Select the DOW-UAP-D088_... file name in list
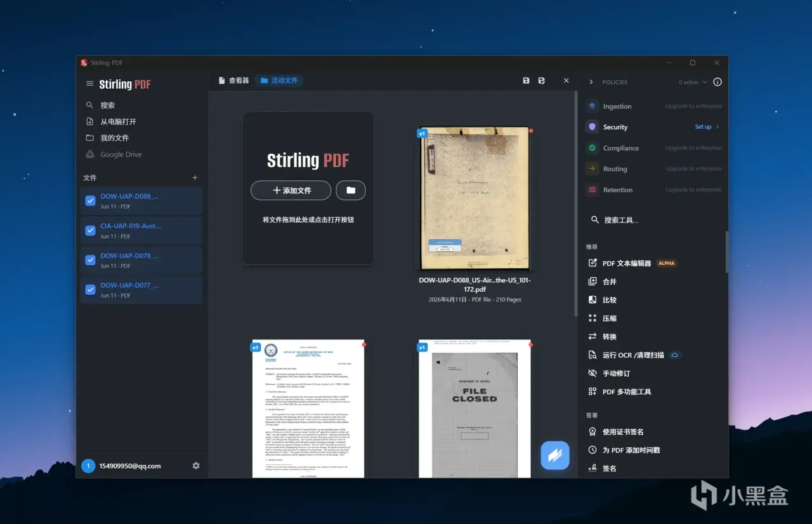Screen dimensions: 812x524 [129, 197]
